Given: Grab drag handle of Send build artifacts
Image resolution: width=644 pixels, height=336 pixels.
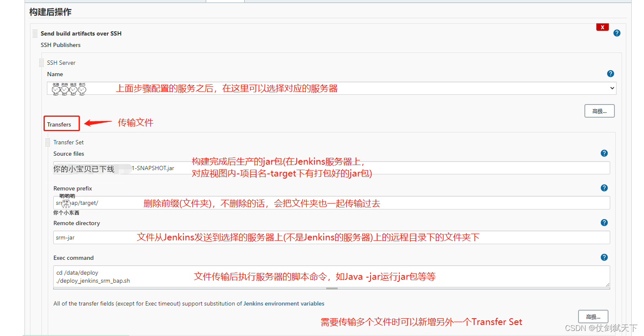Looking at the screenshot, I should point(35,33).
